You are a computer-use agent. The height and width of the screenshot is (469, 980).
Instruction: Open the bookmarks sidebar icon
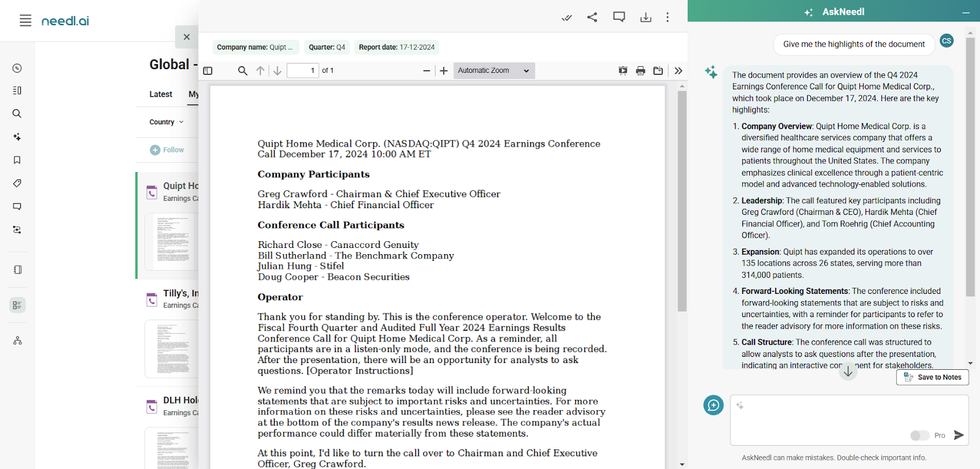pos(17,160)
